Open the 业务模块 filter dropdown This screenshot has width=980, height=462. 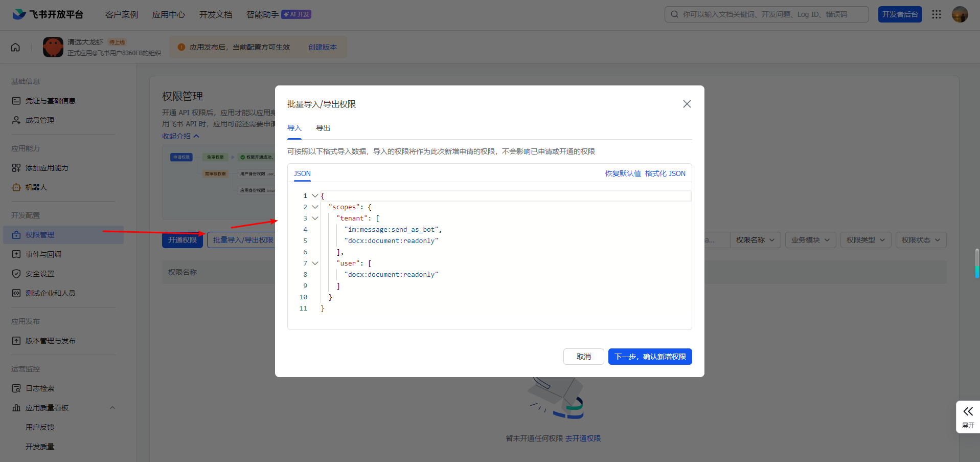coord(810,239)
